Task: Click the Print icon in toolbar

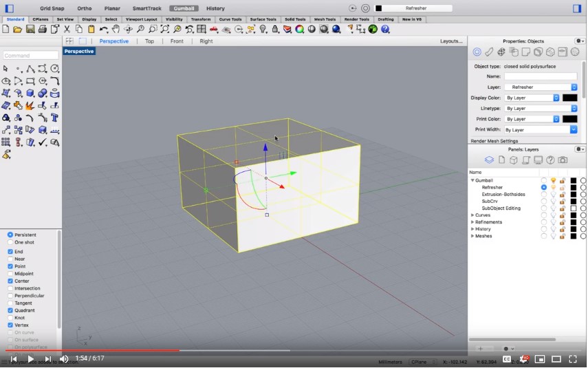Action: point(43,30)
